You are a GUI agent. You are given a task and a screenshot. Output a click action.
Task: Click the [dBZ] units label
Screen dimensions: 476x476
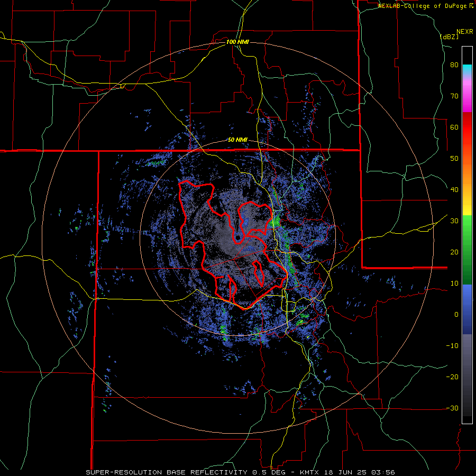[x=449, y=36]
